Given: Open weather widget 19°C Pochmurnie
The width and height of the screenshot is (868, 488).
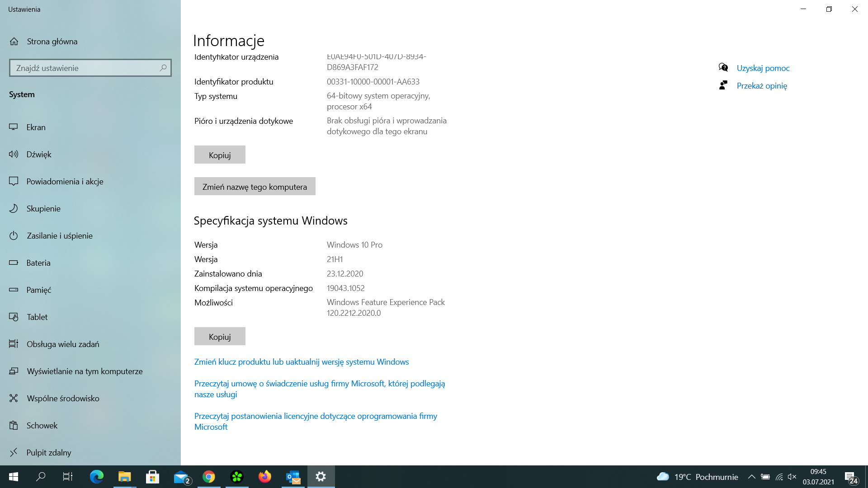Looking at the screenshot, I should click(697, 477).
